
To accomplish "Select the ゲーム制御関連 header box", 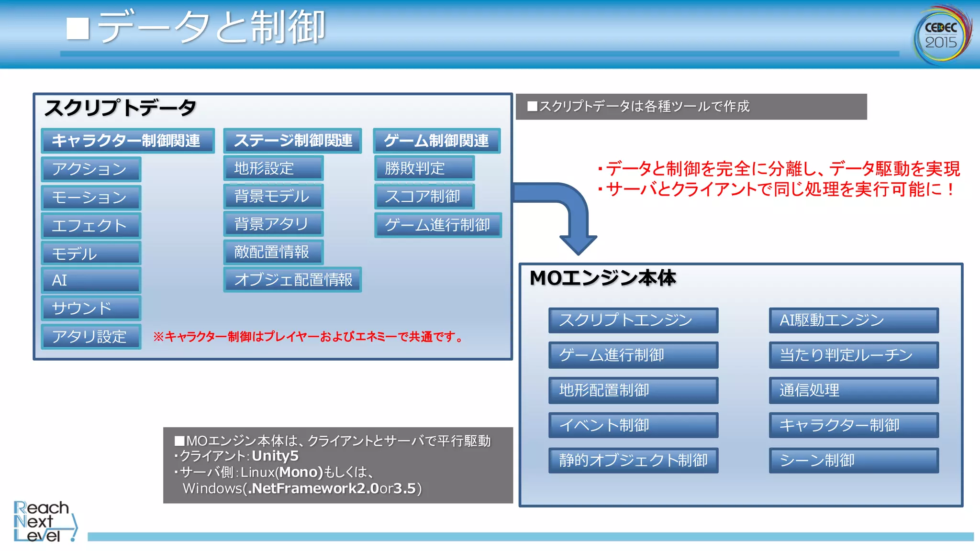I will (x=437, y=141).
